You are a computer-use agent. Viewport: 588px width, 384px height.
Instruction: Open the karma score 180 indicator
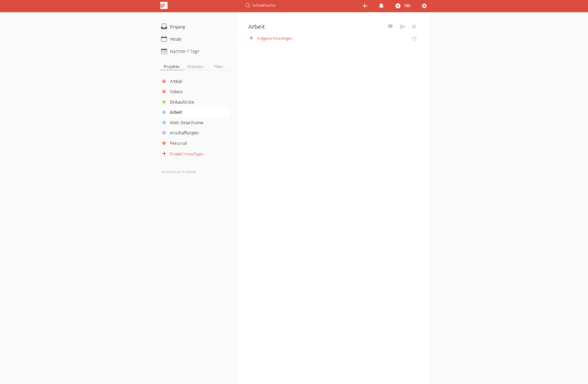click(x=403, y=6)
